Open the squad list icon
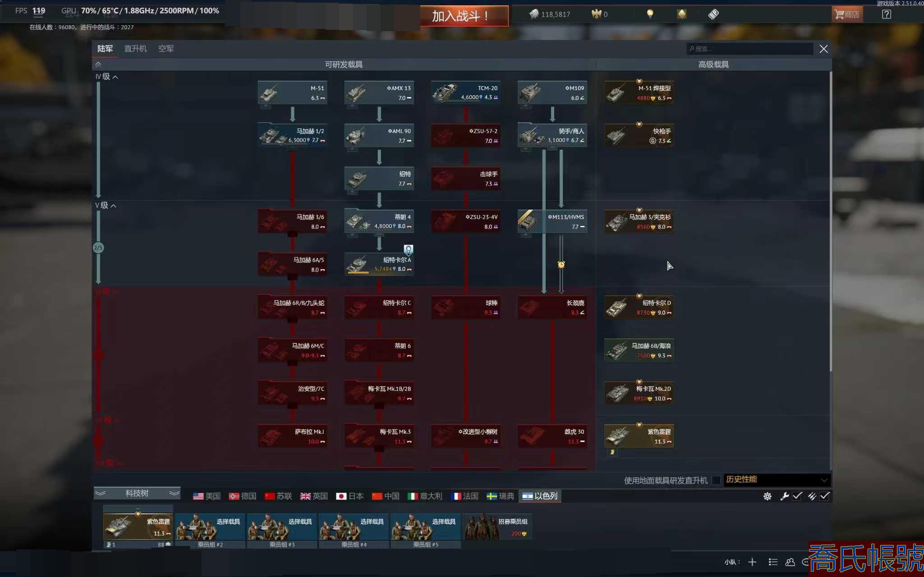 tap(773, 562)
